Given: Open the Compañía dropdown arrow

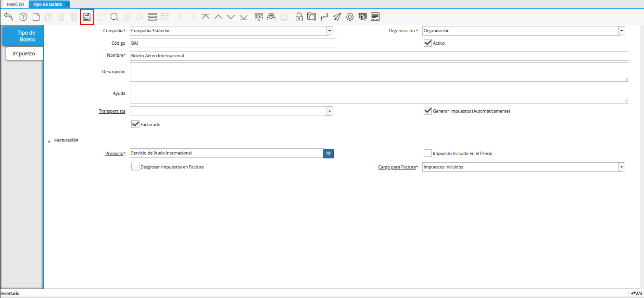Looking at the screenshot, I should (x=329, y=31).
